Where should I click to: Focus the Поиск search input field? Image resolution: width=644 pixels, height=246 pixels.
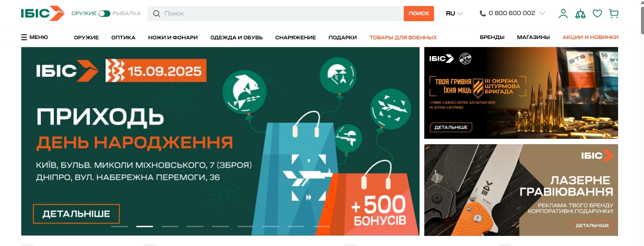point(283,13)
